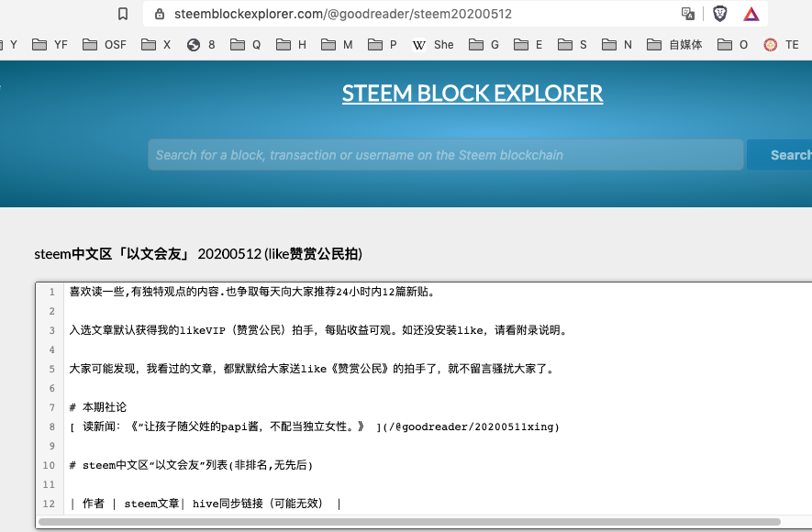The width and height of the screenshot is (812, 532).
Task: Open the Wikipedia She bookmark
Action: coord(433,45)
